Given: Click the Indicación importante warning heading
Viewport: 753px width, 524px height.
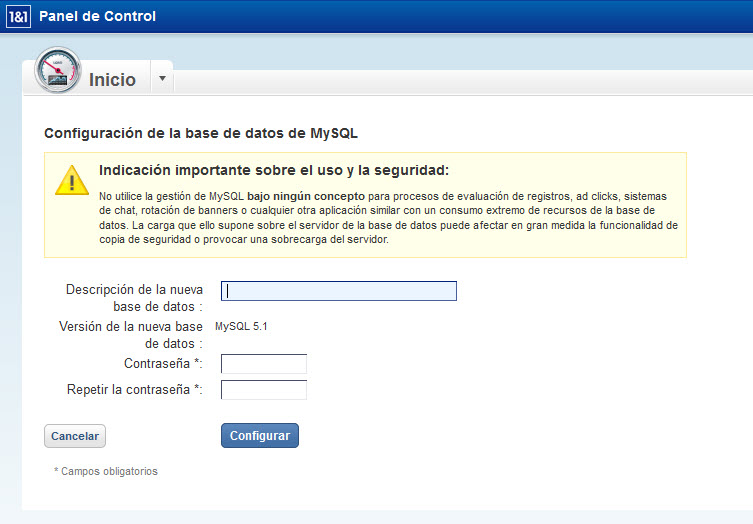Looking at the screenshot, I should [x=274, y=170].
